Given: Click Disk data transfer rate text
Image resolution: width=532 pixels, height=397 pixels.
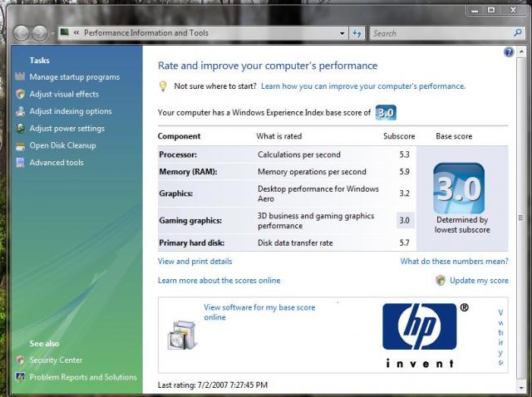Looking at the screenshot, I should (x=295, y=243).
